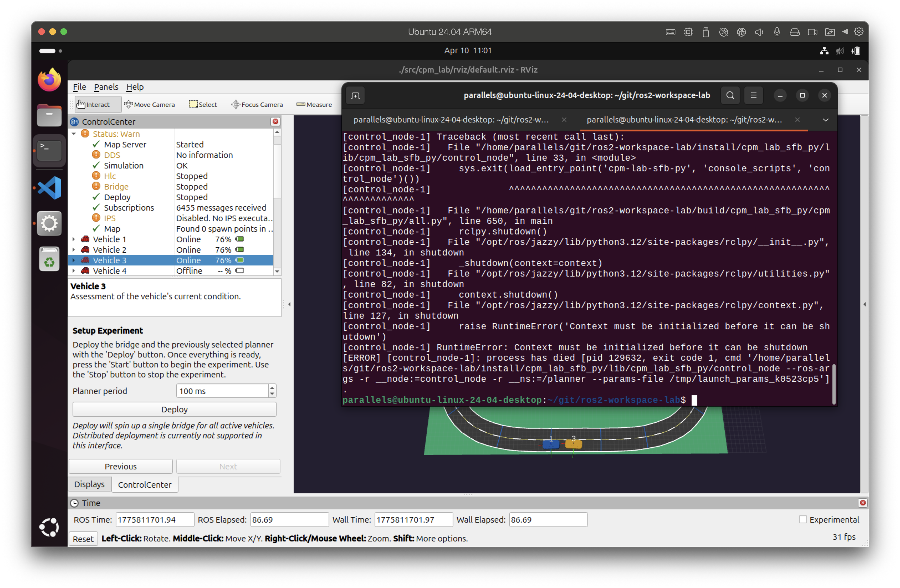Viewport: 900px width, 588px height.
Task: Open the terminal tab list dropdown
Action: pos(826,120)
